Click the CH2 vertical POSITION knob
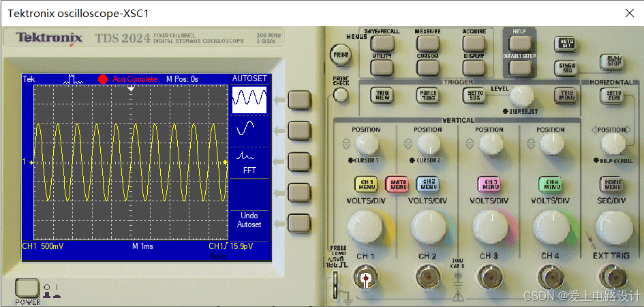 coord(429,144)
